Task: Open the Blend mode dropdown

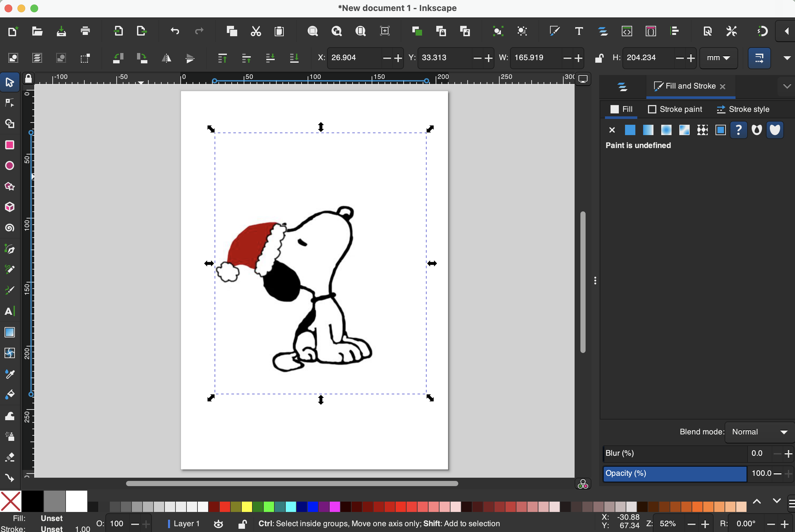Action: click(759, 432)
